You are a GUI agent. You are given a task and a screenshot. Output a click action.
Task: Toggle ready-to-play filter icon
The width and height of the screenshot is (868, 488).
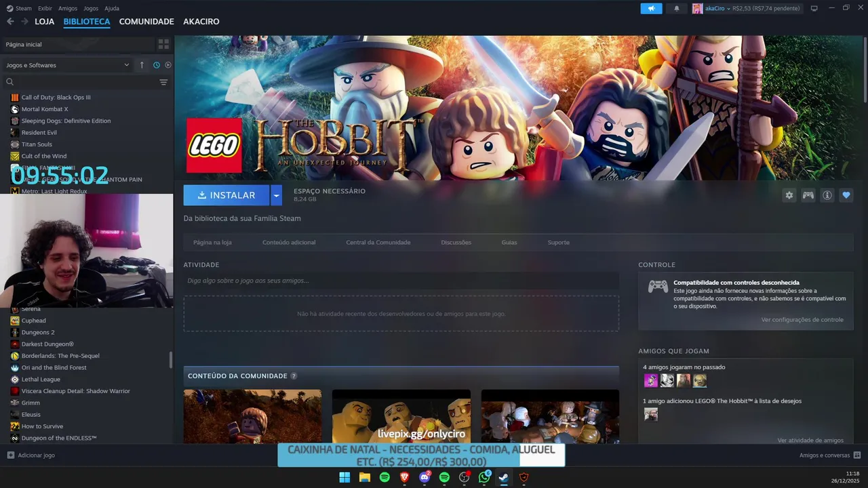click(168, 65)
